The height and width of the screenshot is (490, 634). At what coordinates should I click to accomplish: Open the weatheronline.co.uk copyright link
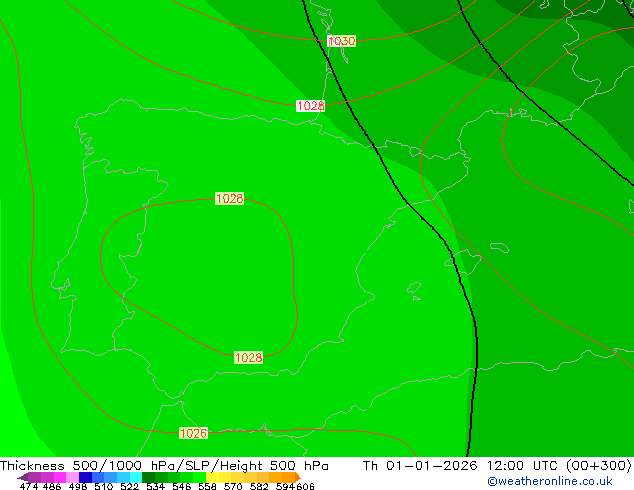[550, 481]
